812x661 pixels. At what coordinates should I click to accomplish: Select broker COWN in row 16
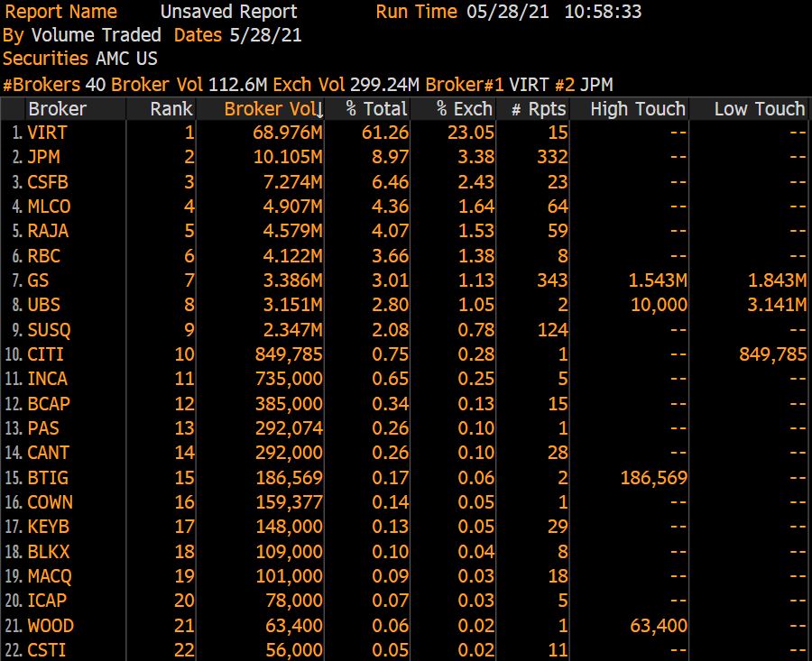pos(50,501)
